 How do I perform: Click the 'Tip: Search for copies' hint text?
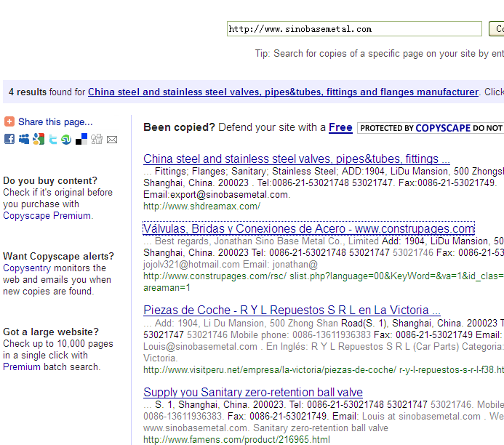click(380, 54)
